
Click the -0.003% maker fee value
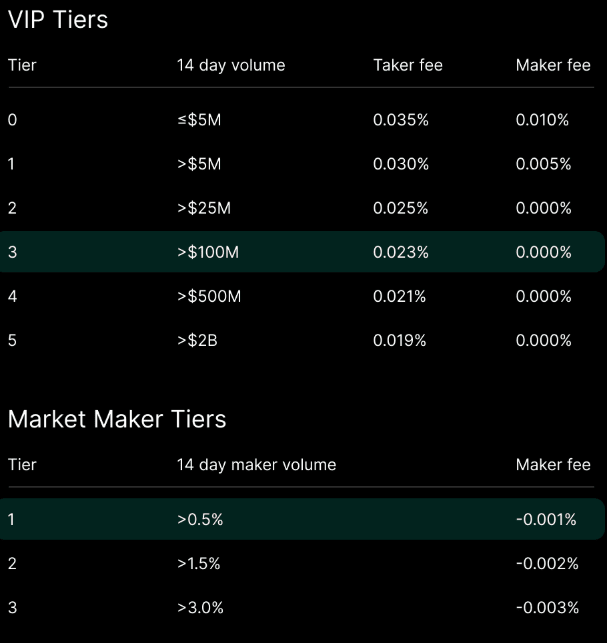[x=547, y=608]
